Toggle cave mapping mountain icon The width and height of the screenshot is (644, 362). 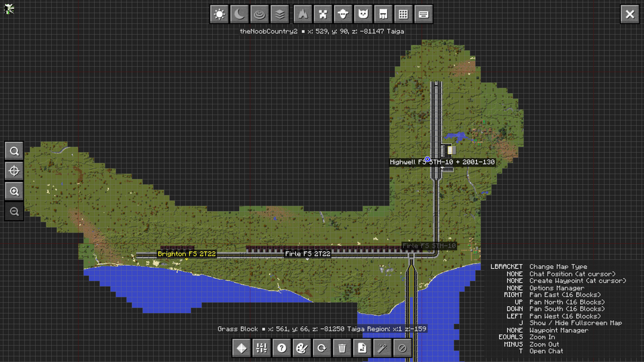[x=302, y=14]
